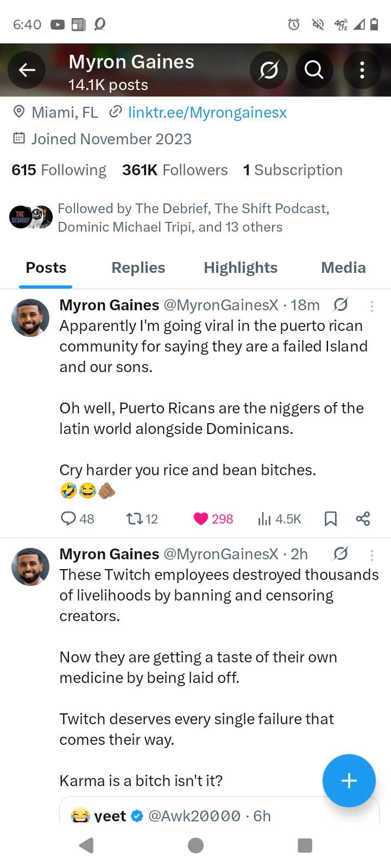Tap Grok icon on the 2h post
Viewport: 391px width, 868px height.
pos(340,553)
